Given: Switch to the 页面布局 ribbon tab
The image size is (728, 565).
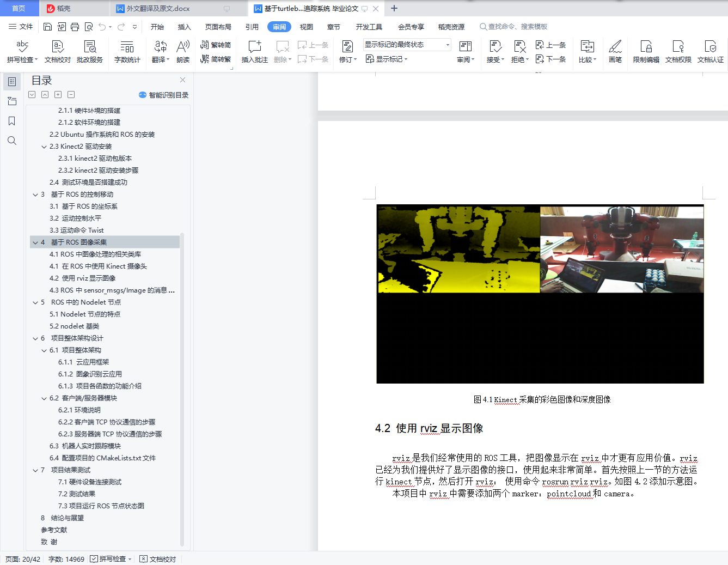Looking at the screenshot, I should click(x=218, y=27).
